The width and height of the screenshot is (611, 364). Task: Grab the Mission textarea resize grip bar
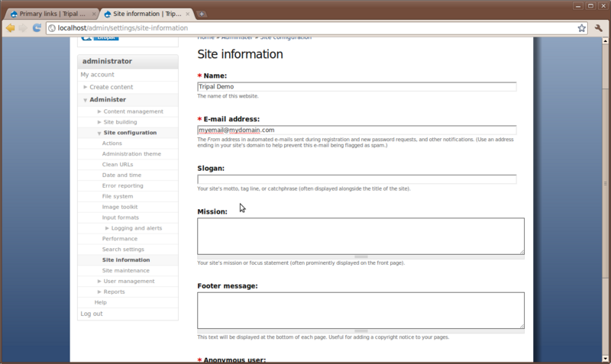360,257
